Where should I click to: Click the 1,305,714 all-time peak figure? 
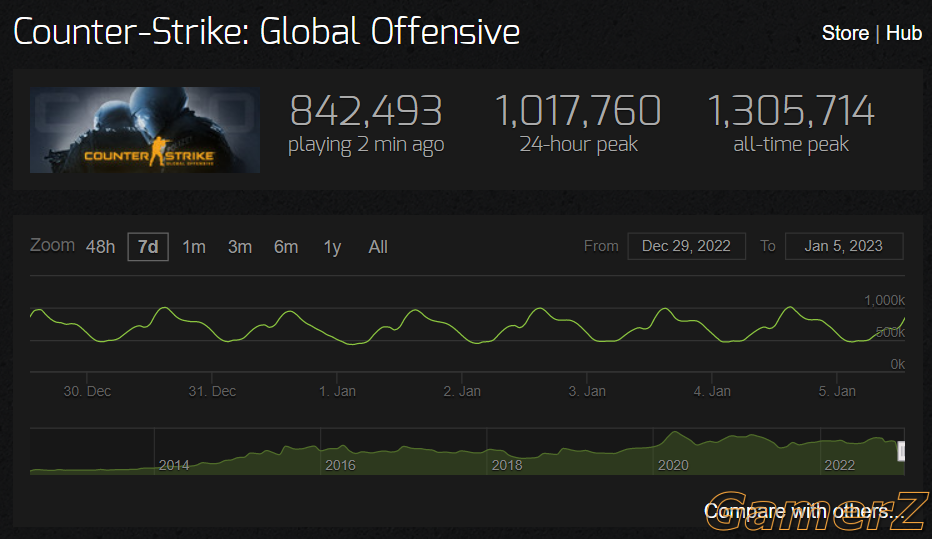tap(791, 111)
